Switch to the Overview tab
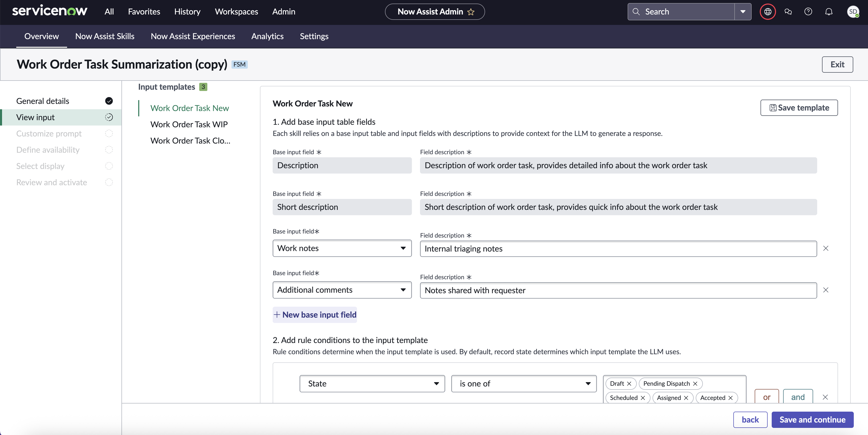Image resolution: width=868 pixels, height=435 pixels. [41, 36]
